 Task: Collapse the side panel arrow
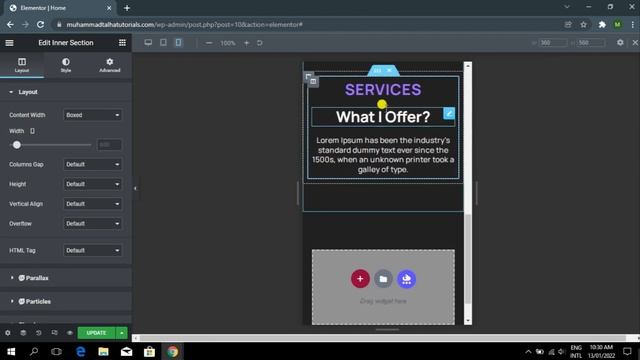(x=135, y=189)
